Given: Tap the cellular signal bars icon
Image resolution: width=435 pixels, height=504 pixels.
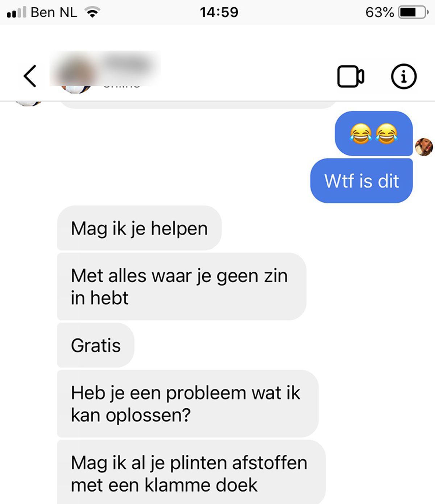Looking at the screenshot, I should [x=17, y=13].
